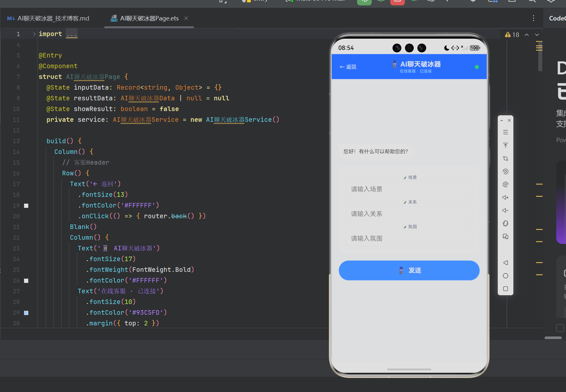
Task: Click the emulator pin-to-top arrow icon
Action: click(x=506, y=145)
